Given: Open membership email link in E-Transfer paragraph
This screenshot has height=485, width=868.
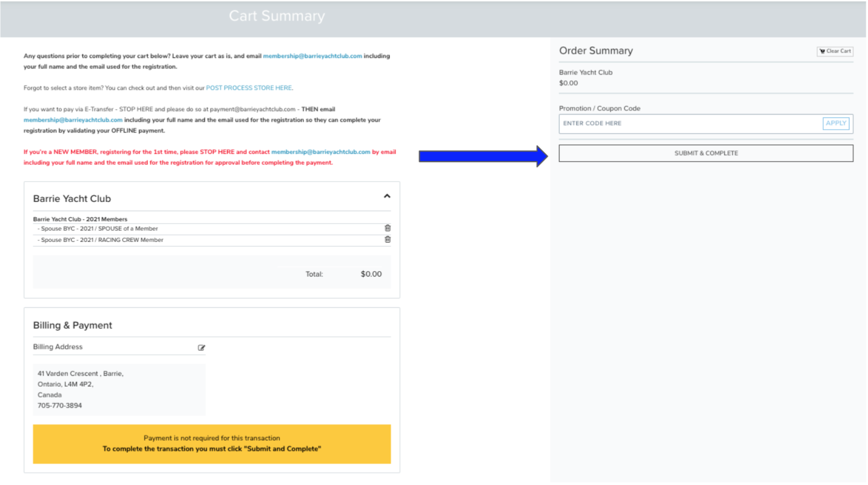Looking at the screenshot, I should click(73, 120).
